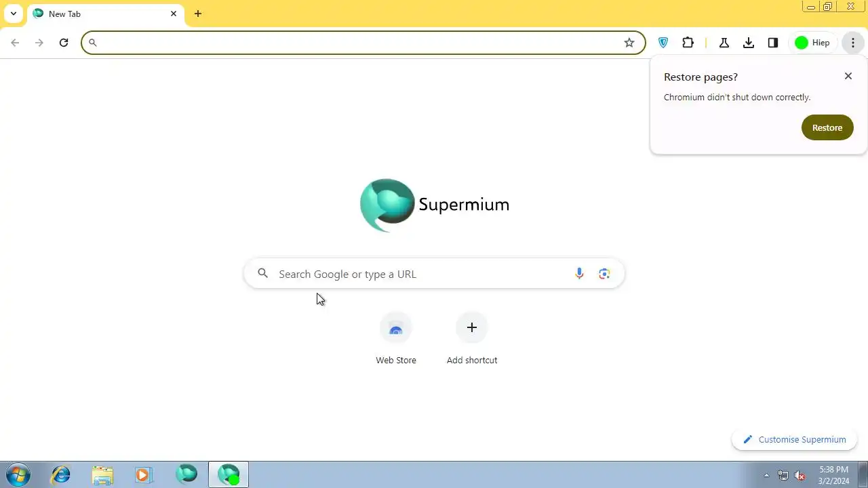Open the tab search dropdown arrow
This screenshot has width=868, height=488.
pyautogui.click(x=14, y=14)
